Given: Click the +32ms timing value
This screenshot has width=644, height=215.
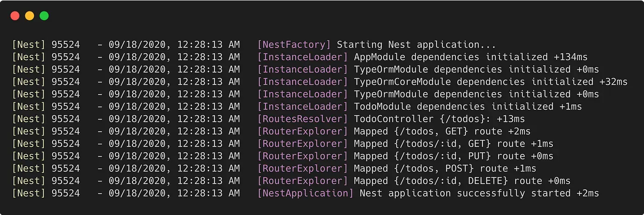Looking at the screenshot, I should (x=614, y=82).
